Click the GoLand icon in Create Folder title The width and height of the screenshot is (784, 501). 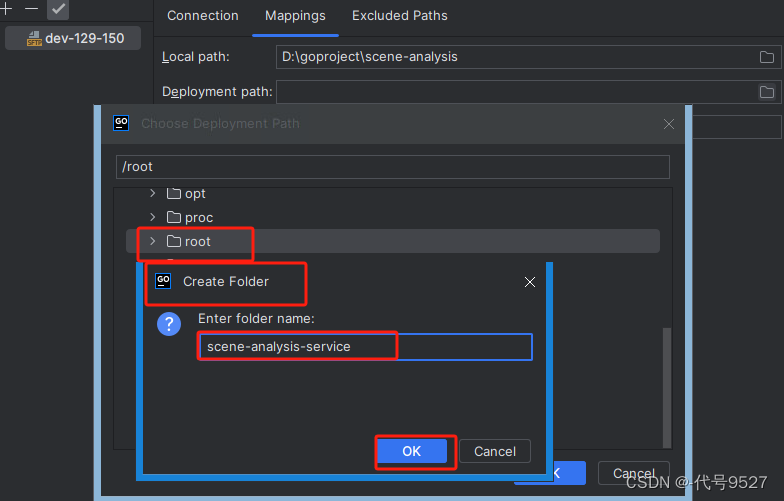coord(164,281)
